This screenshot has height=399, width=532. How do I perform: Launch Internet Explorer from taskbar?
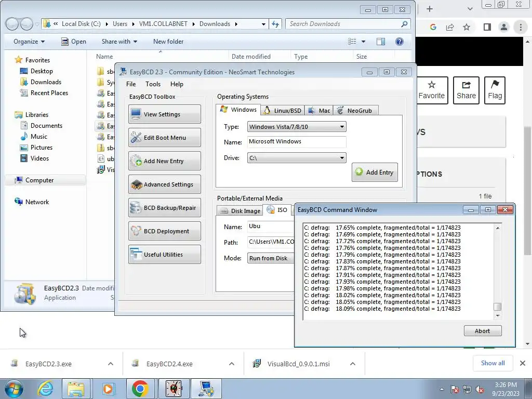point(45,389)
